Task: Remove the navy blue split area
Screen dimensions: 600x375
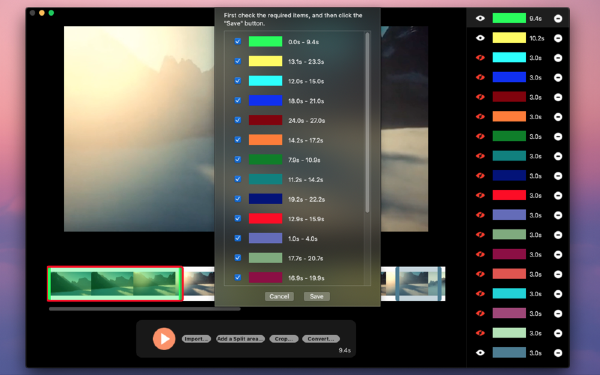Action: pos(558,176)
